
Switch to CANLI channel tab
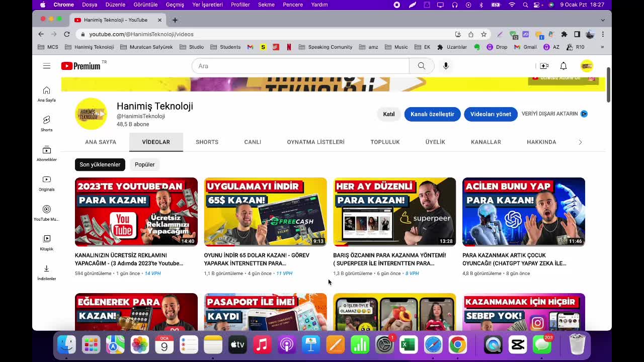253,142
